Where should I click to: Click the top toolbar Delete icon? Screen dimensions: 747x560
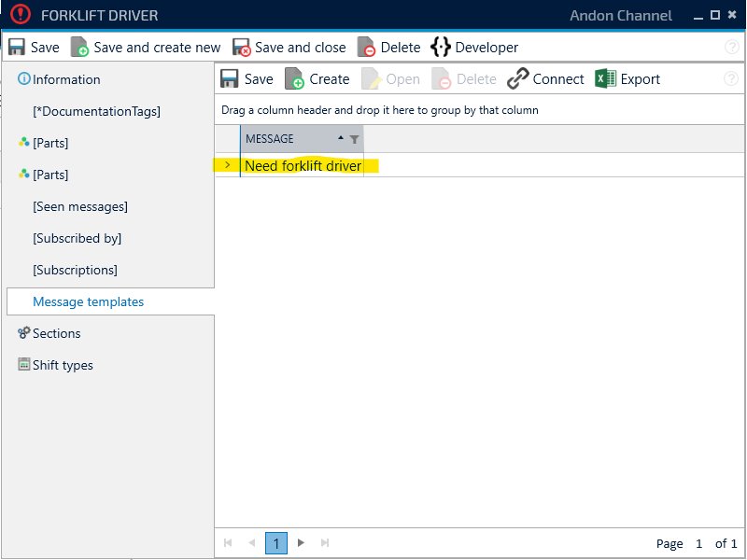click(x=367, y=48)
